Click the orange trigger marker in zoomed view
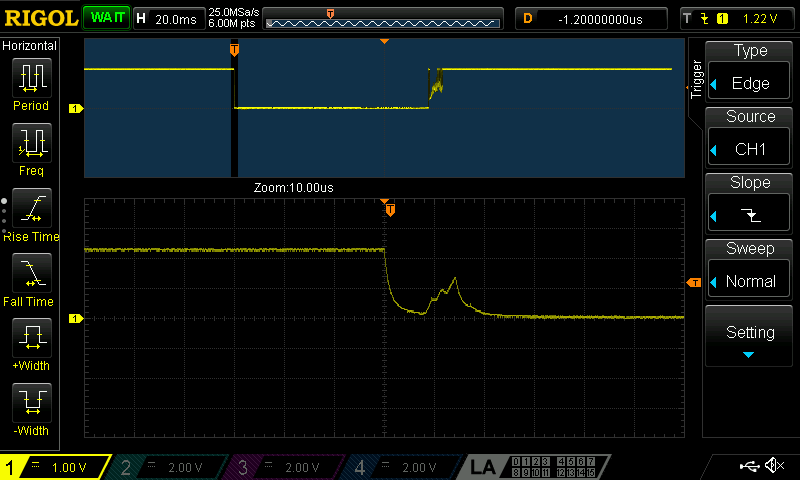The width and height of the screenshot is (800, 480). [x=390, y=210]
